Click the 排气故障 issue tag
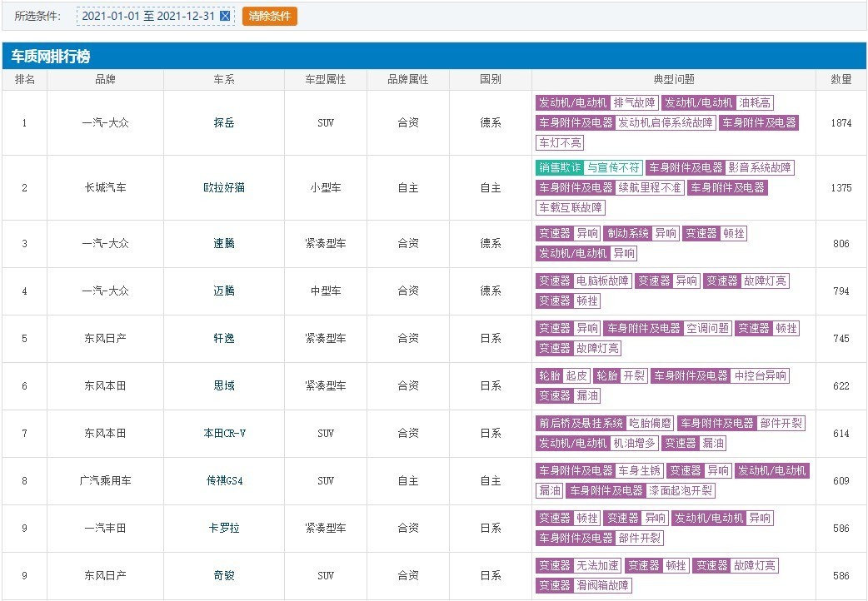Image resolution: width=868 pixels, height=601 pixels. [x=635, y=103]
